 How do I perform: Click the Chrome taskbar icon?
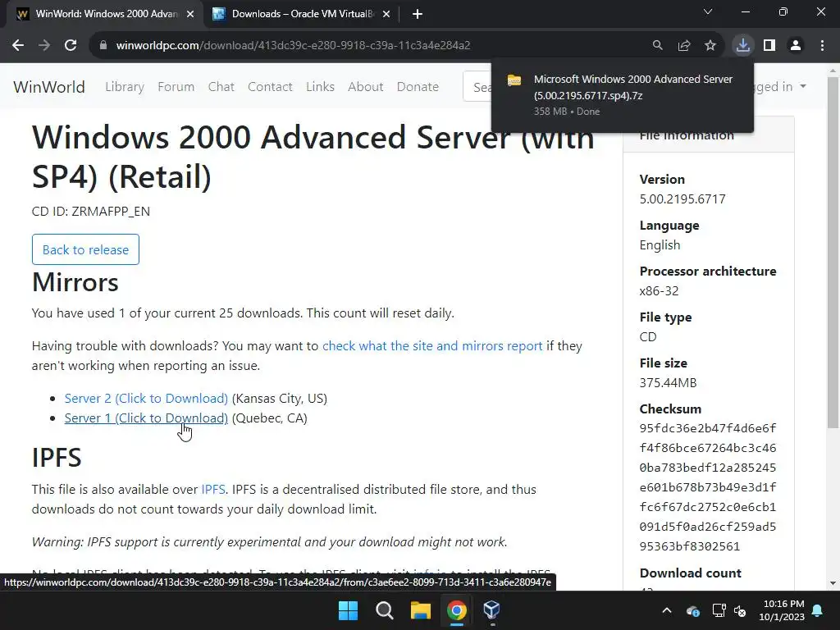click(457, 610)
